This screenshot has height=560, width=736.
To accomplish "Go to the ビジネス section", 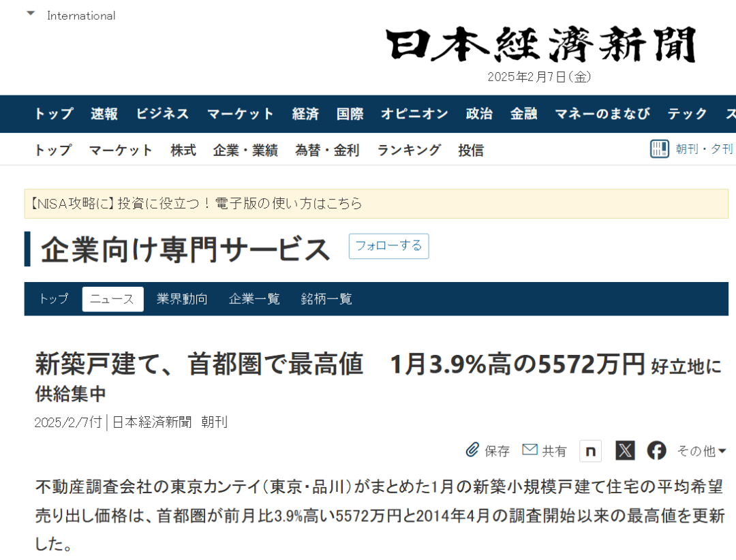I will click(x=162, y=114).
